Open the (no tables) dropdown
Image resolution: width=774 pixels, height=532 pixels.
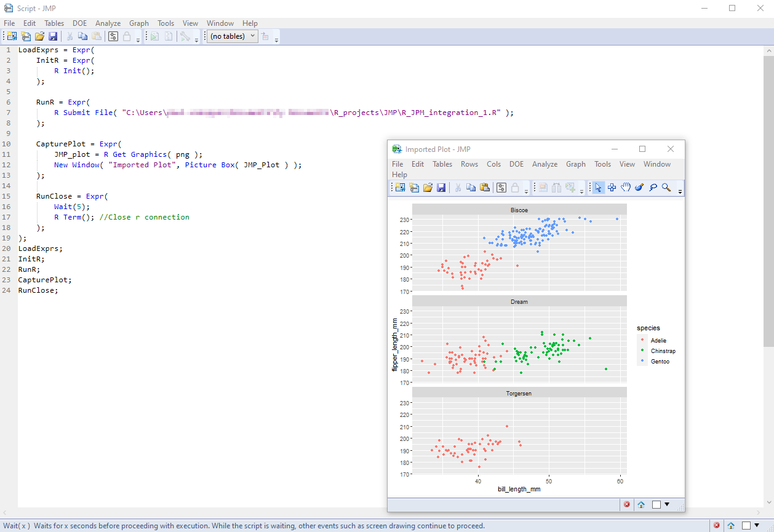(232, 36)
